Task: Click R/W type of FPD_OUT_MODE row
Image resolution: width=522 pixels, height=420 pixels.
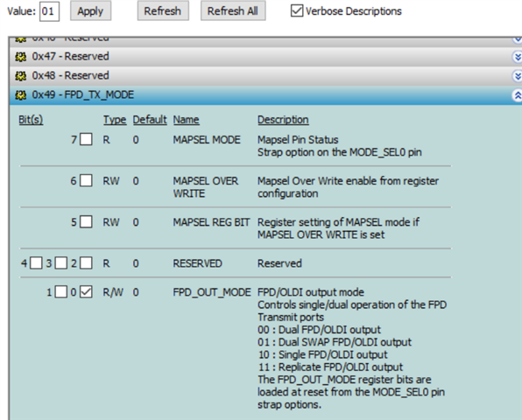Action: pyautogui.click(x=113, y=292)
